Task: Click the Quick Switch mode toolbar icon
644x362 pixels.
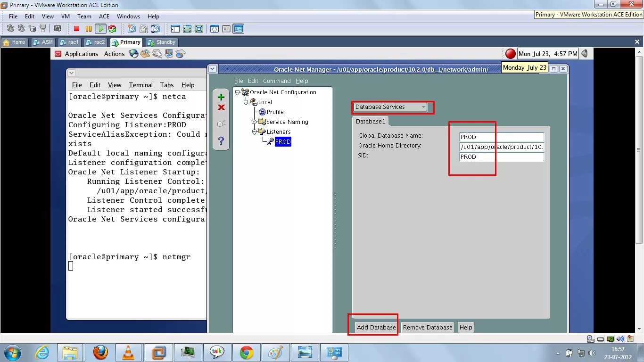Action: click(x=187, y=29)
